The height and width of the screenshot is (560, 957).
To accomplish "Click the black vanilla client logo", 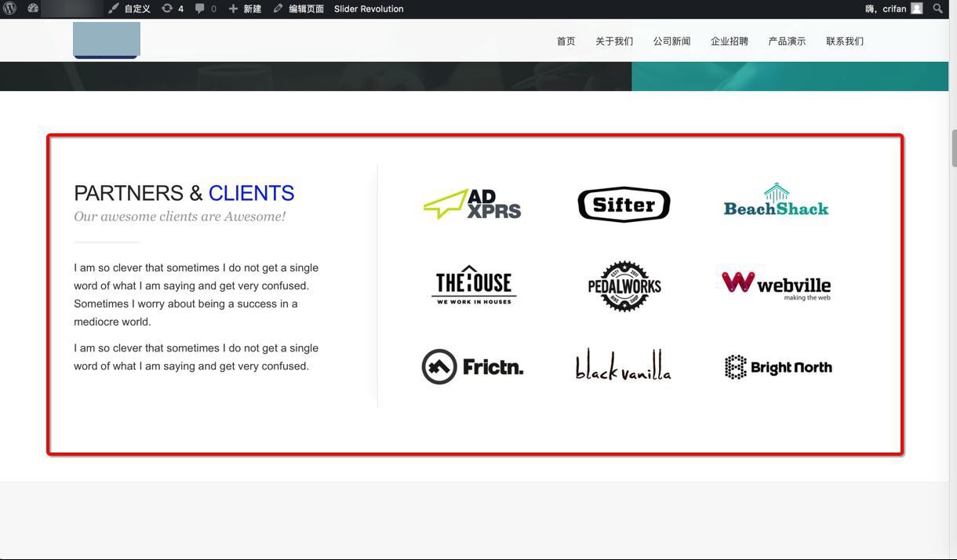I will (624, 365).
